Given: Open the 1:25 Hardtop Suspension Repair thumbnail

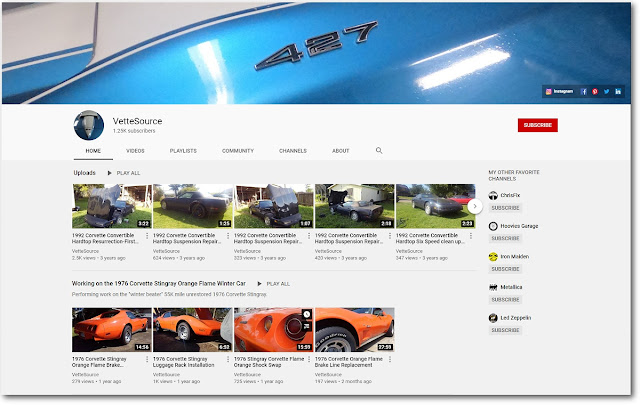Looking at the screenshot, I should [x=193, y=206].
